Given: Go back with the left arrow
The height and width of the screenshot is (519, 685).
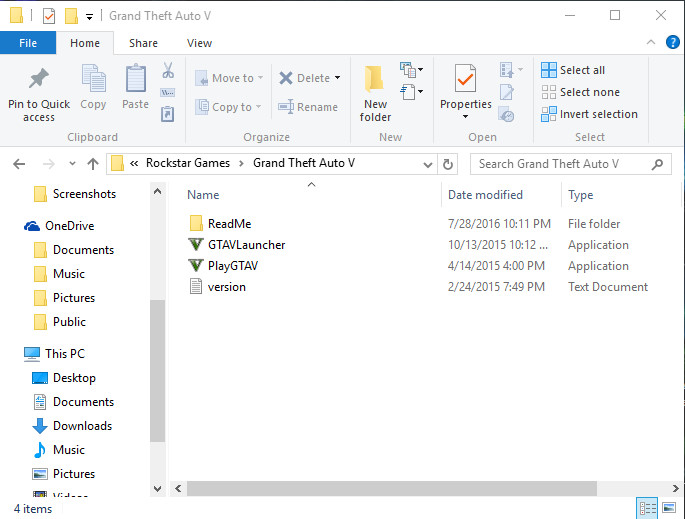Looking at the screenshot, I should click(x=19, y=164).
